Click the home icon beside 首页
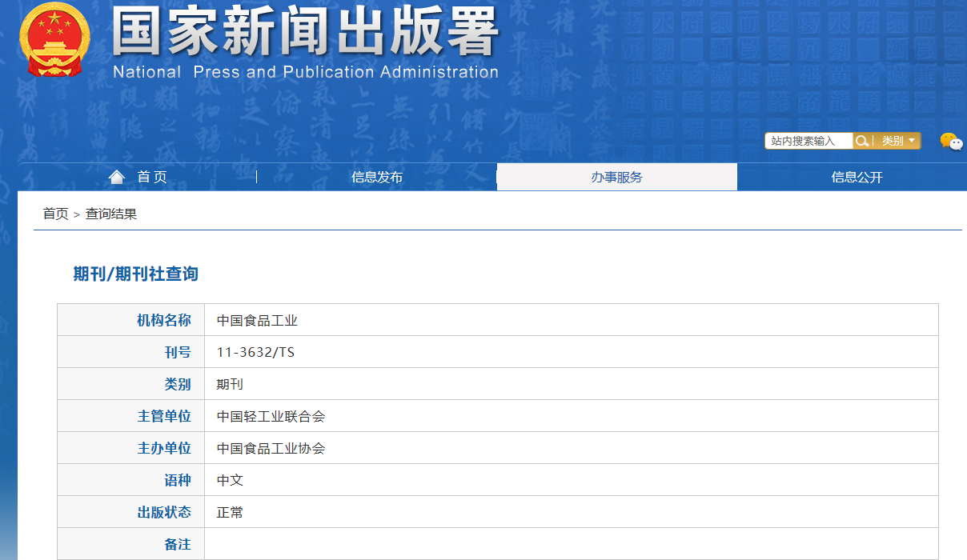This screenshot has height=560, width=967. [118, 177]
